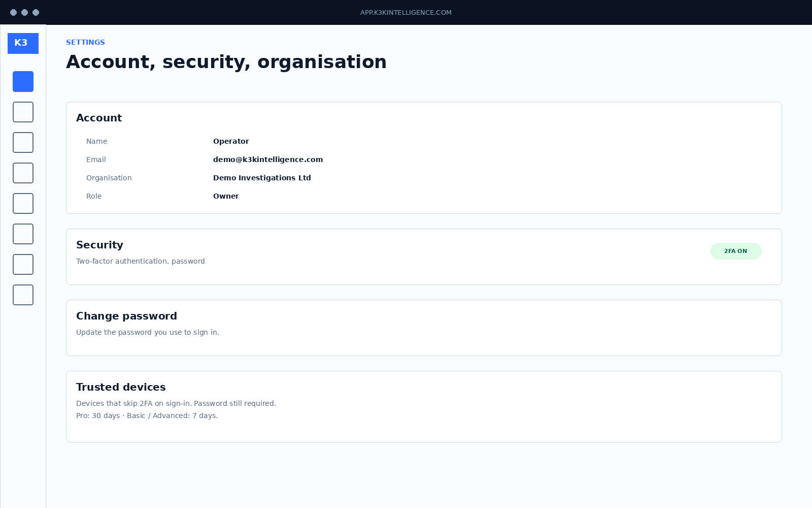
Task: Click 'Update the password you use to sign in.'
Action: pyautogui.click(x=148, y=332)
